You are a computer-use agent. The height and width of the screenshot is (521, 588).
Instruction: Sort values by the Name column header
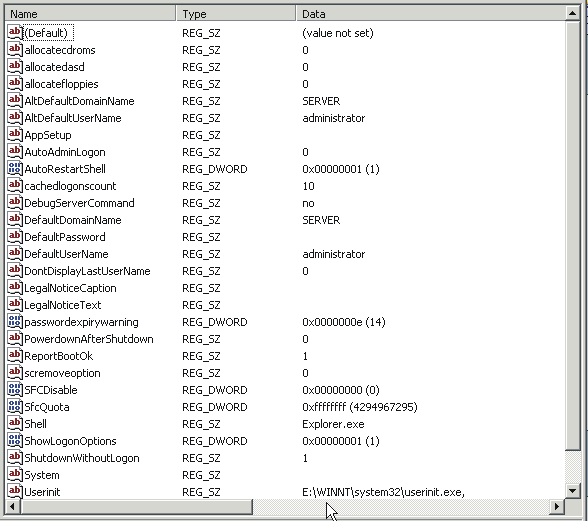click(x=90, y=14)
